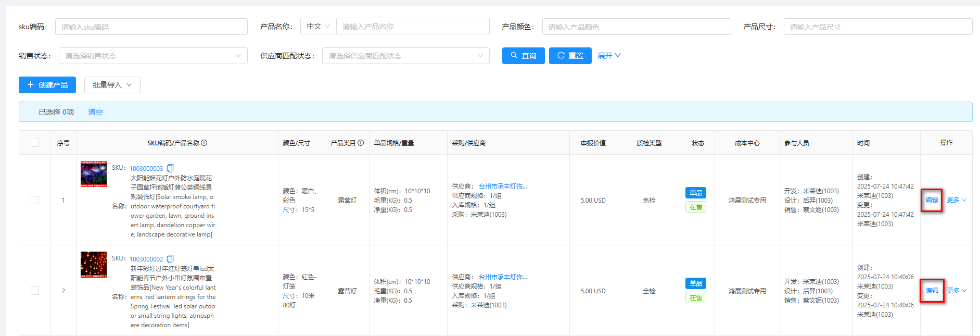Open the 中文 language selector for product name
The width and height of the screenshot is (980, 336).
(318, 26)
